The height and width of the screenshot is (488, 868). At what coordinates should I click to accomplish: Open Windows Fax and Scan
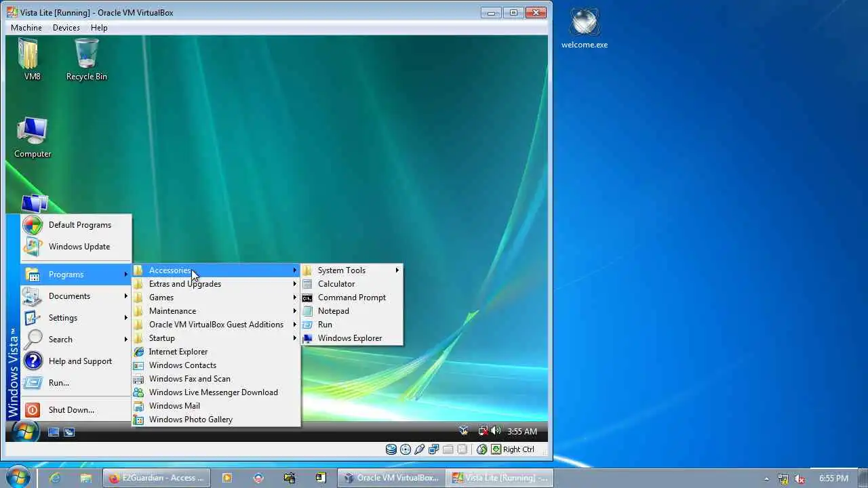pyautogui.click(x=216, y=379)
